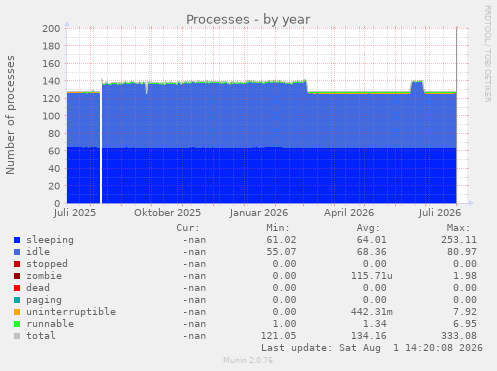Click runnable average value 1.34
The width and height of the screenshot is (497, 371).
click(375, 324)
